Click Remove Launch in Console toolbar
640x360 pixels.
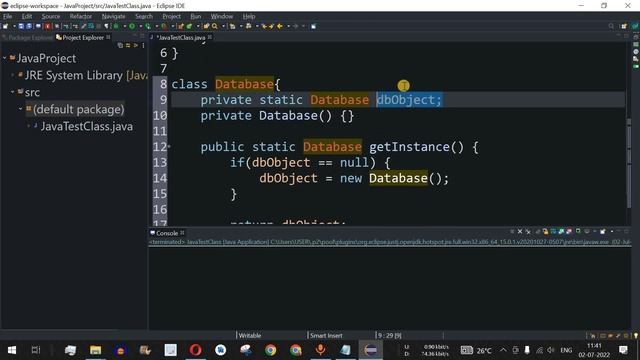[520, 231]
